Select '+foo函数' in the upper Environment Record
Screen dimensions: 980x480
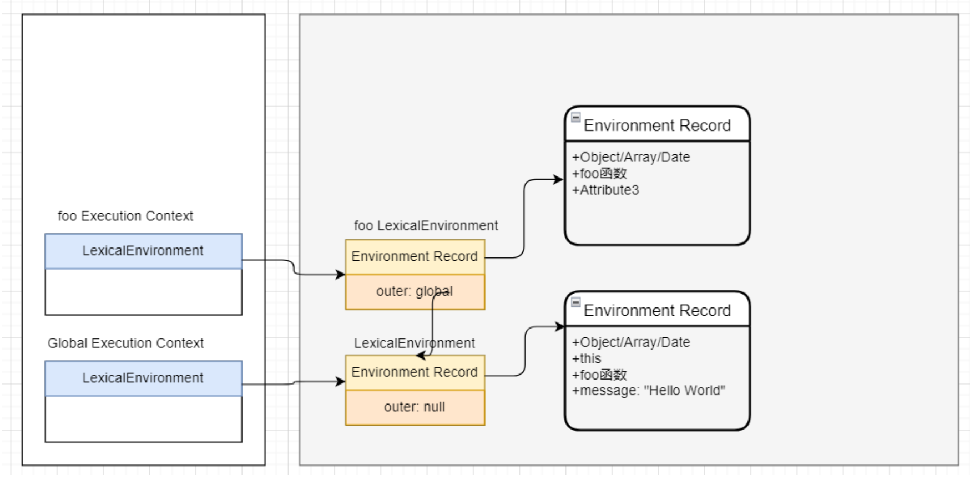coord(599,174)
